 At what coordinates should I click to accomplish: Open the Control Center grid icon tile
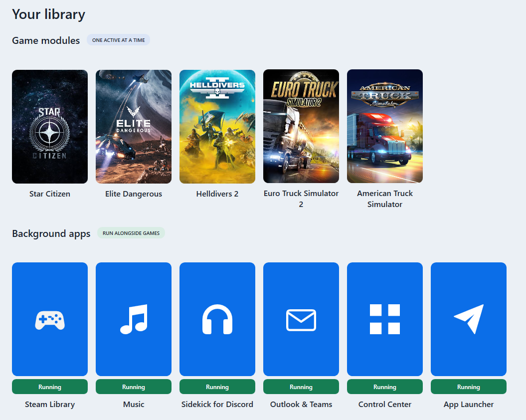(385, 319)
